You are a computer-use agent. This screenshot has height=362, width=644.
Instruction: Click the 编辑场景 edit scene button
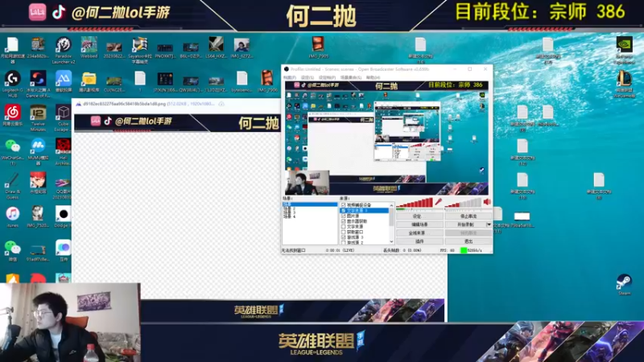pos(419,224)
